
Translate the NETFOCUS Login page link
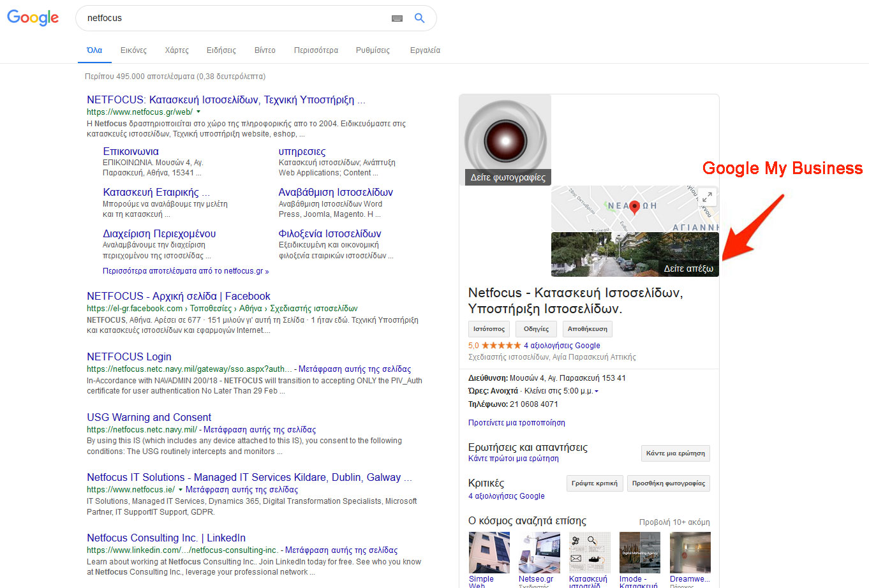pyautogui.click(x=355, y=369)
